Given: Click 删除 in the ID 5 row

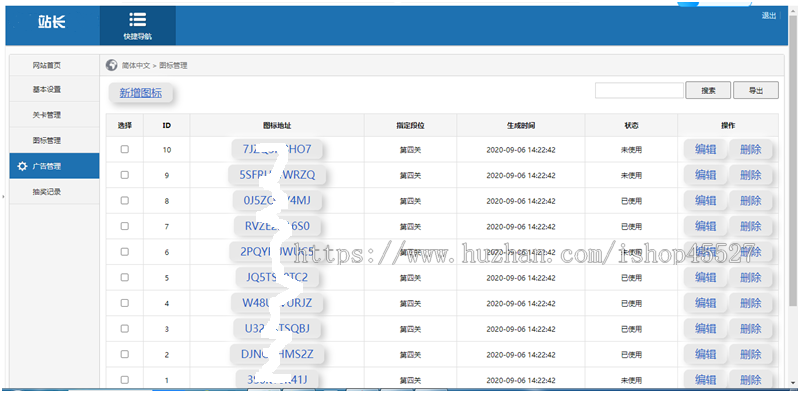Looking at the screenshot, I should click(x=751, y=277).
